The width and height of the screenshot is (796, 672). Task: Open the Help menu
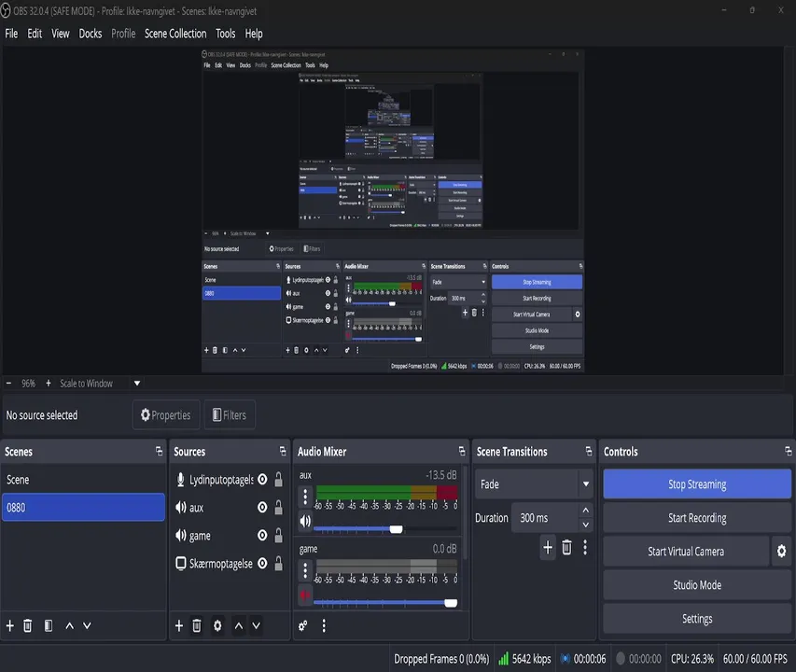254,34
